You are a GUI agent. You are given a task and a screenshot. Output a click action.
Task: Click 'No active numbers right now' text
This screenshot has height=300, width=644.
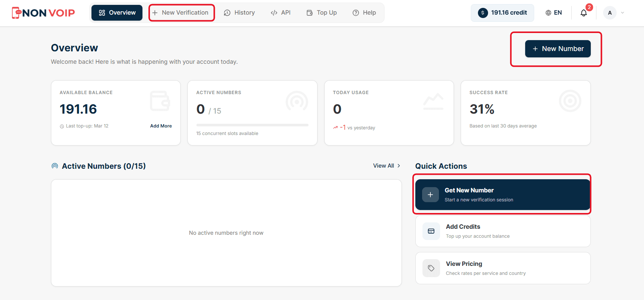pos(226,233)
